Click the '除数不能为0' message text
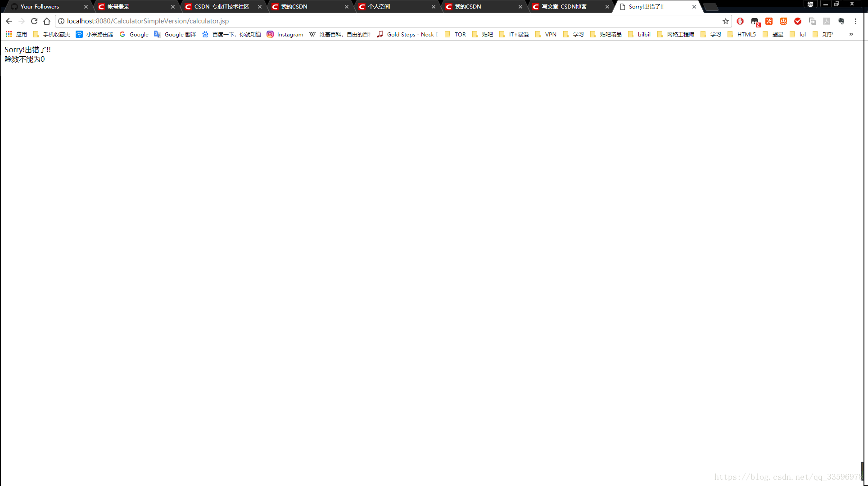 (x=25, y=59)
